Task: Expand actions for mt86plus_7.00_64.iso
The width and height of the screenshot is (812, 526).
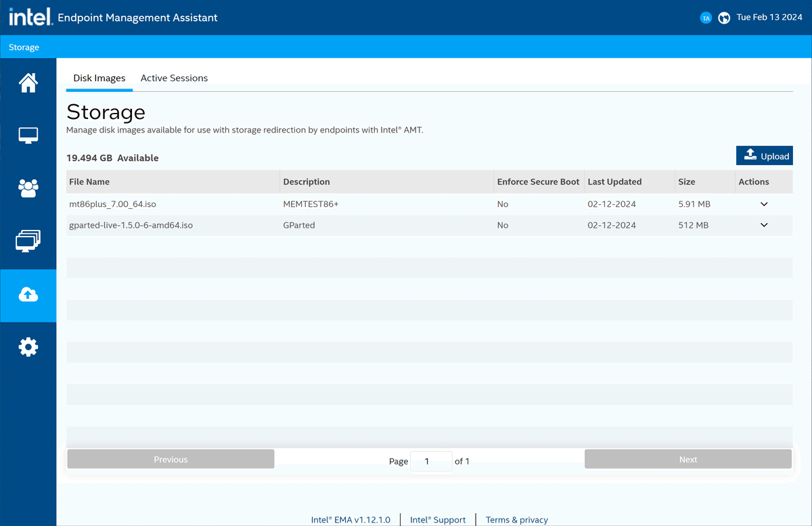Action: (x=764, y=204)
